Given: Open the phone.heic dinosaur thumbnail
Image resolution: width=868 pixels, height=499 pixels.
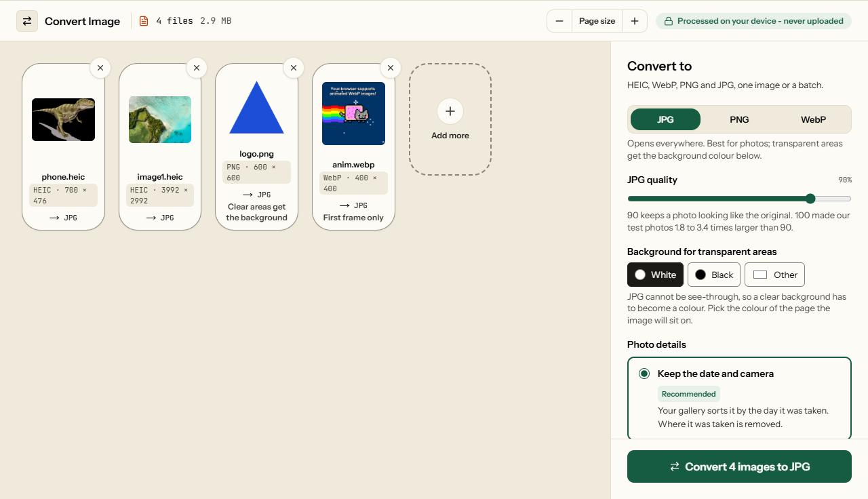Looking at the screenshot, I should click(x=63, y=119).
